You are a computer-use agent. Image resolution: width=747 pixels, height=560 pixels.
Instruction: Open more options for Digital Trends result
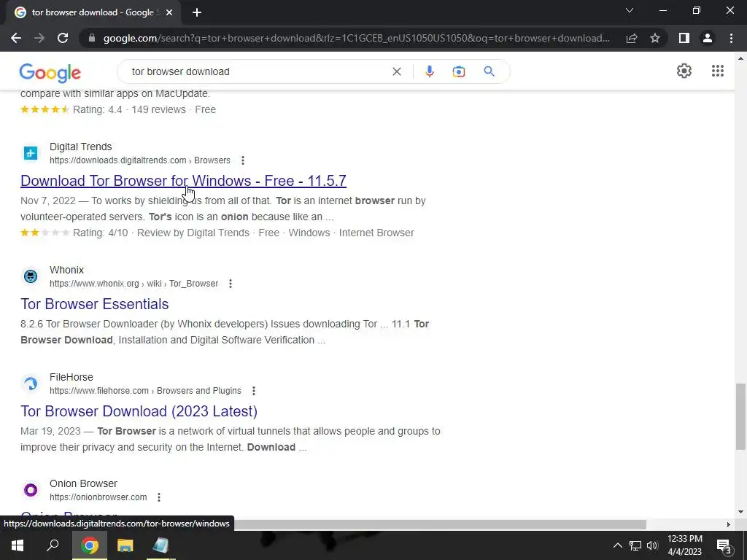[x=242, y=160]
